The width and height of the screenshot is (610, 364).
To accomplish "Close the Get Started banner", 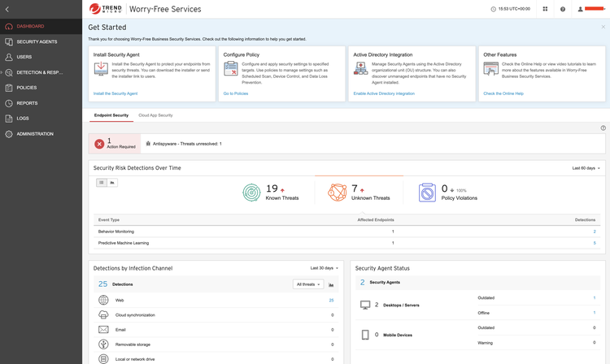I will point(603,27).
